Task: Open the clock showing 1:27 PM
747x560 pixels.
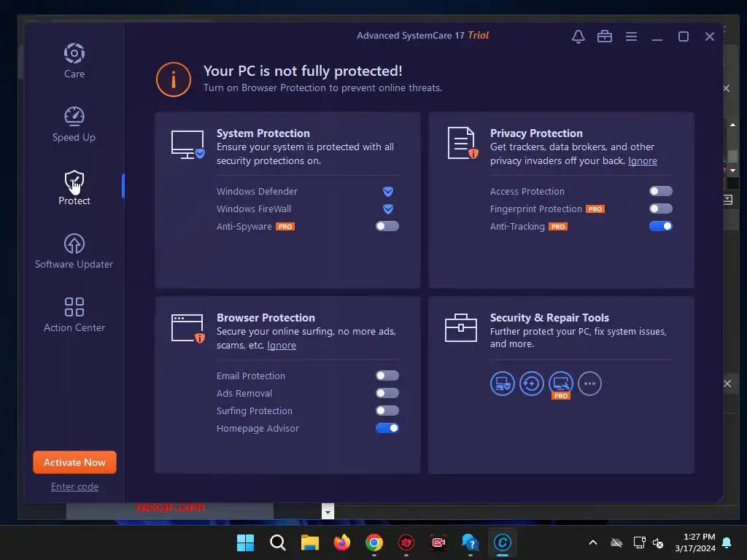Action: click(x=695, y=542)
